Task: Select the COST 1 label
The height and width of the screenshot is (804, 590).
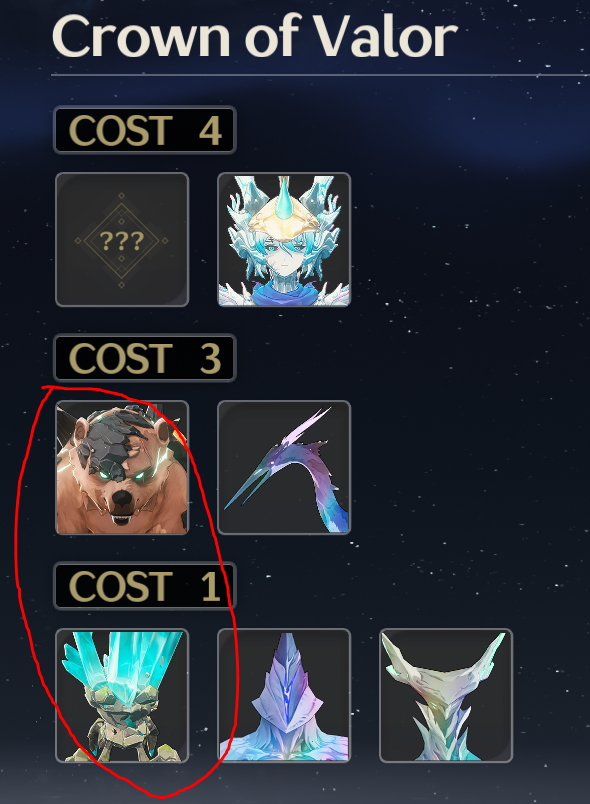Action: click(145, 586)
